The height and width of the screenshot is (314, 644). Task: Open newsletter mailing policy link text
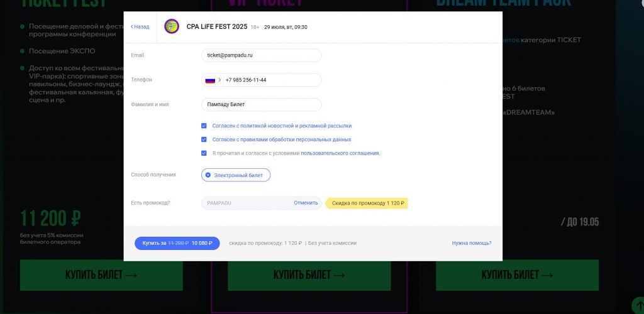pos(282,126)
